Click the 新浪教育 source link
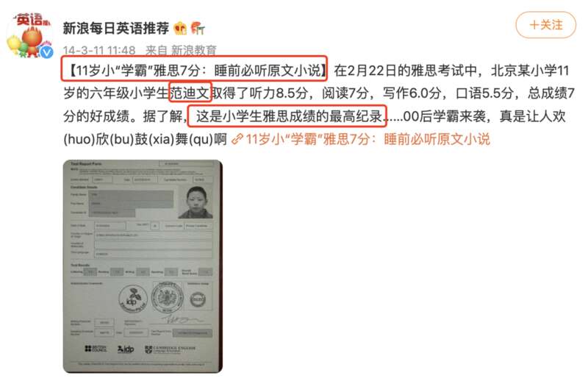The height and width of the screenshot is (381, 588). click(194, 50)
